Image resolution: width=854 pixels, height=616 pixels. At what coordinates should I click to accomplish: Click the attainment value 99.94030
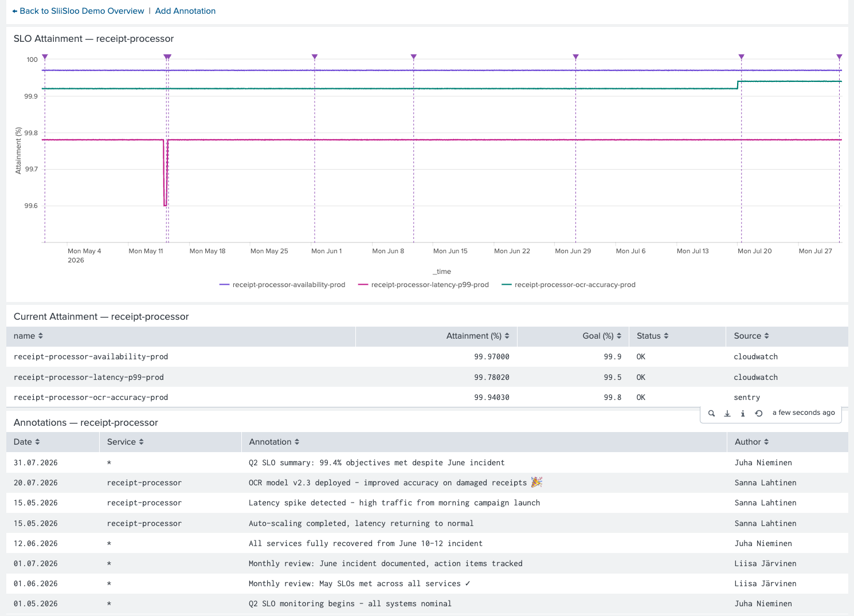pos(492,397)
